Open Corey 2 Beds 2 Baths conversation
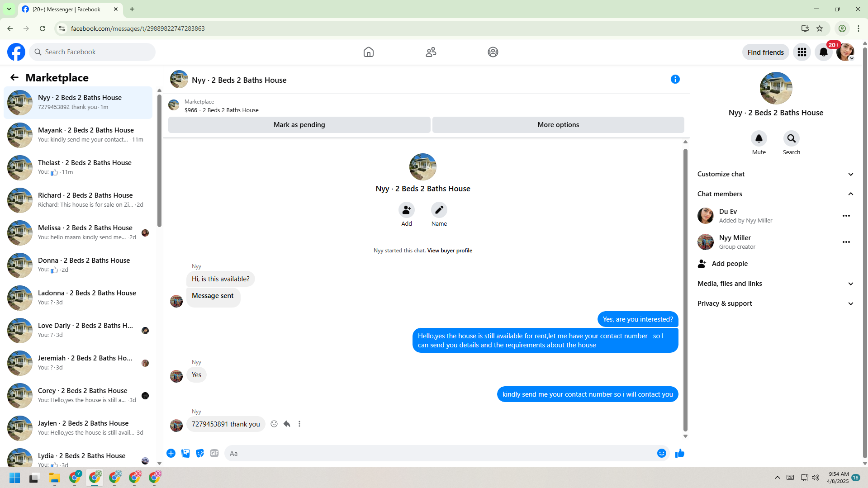 pyautogui.click(x=78, y=395)
